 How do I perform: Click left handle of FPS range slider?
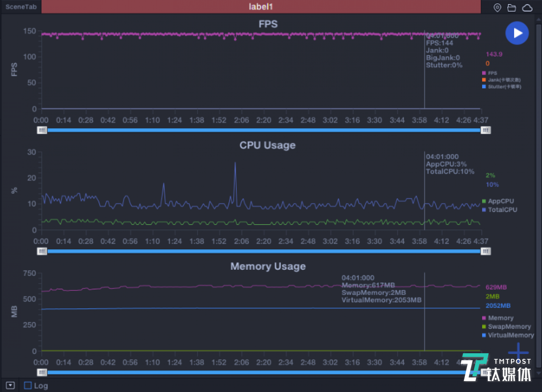pyautogui.click(x=42, y=130)
